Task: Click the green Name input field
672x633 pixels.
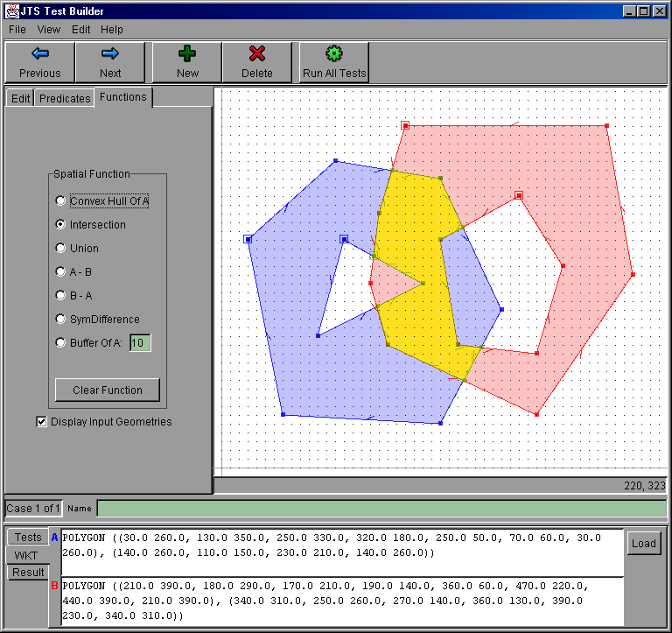Action: pyautogui.click(x=381, y=508)
